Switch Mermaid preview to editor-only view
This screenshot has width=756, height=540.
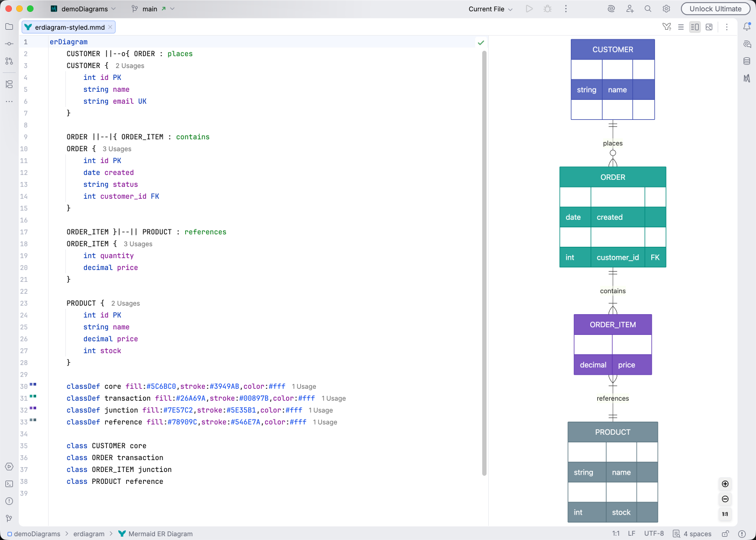(681, 26)
